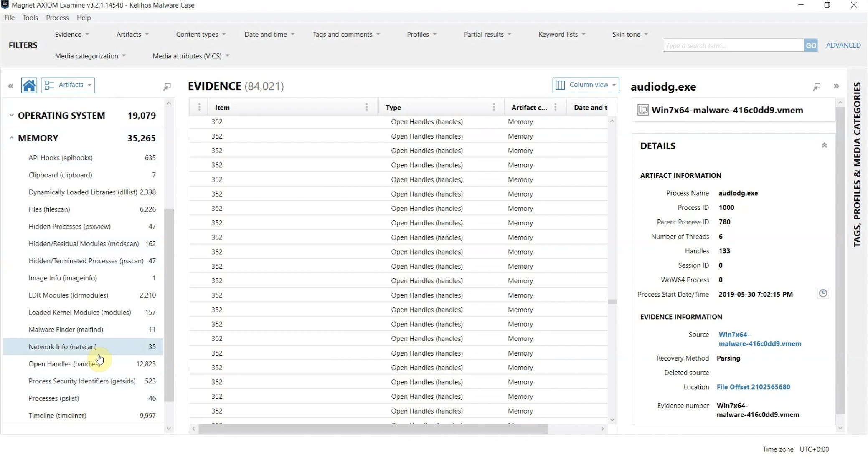Select Network Info (netscan) artifact
The height and width of the screenshot is (459, 868).
click(83, 346)
